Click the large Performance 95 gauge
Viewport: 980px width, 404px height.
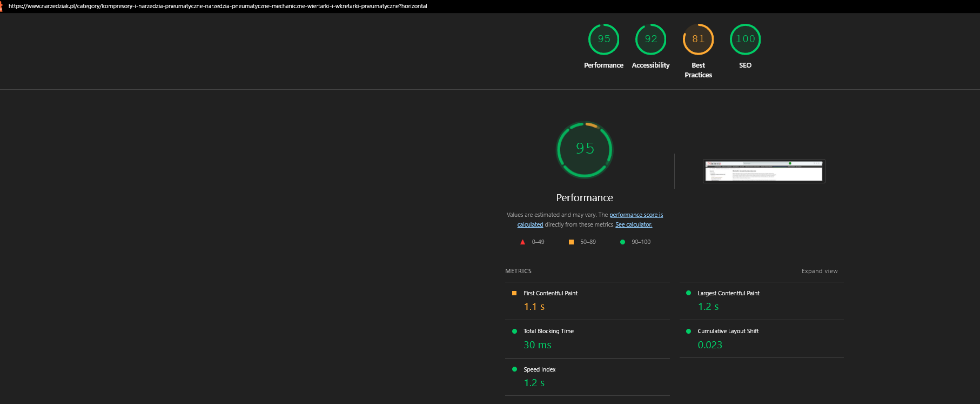[585, 149]
